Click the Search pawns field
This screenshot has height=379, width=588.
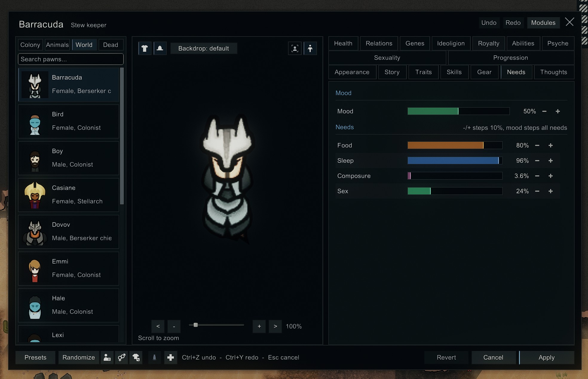pos(71,59)
